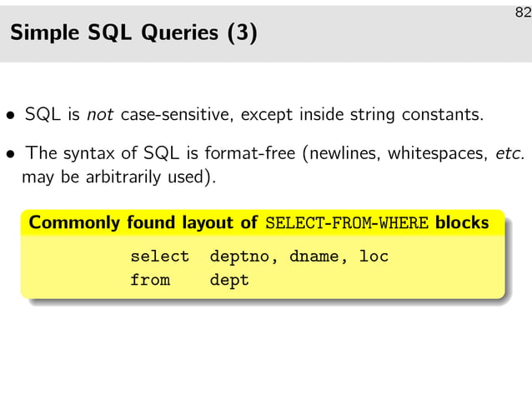The height and width of the screenshot is (399, 532).
Task: Click the monospaced "SELECT-FROM-WHERE" text
Action: point(347,223)
